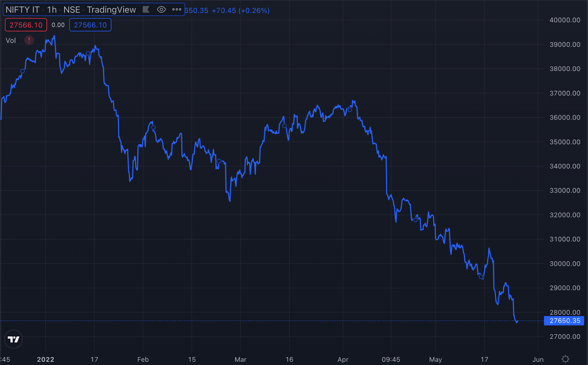The image size is (588, 365).
Task: Click the 38000.00 price axis label
Action: (565, 69)
